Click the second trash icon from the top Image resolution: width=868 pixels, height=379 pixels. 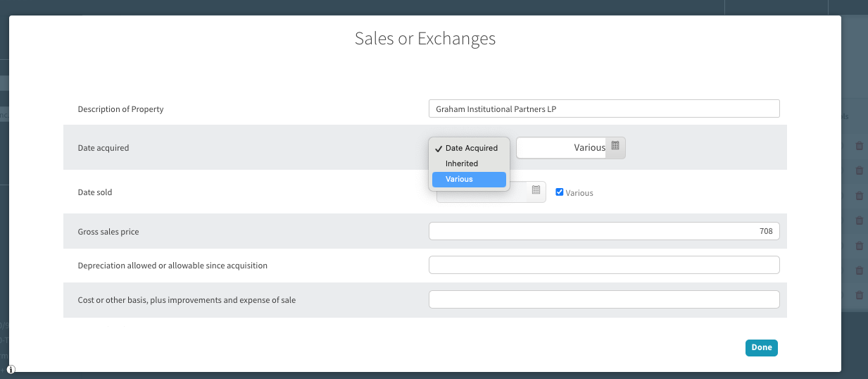tap(859, 170)
